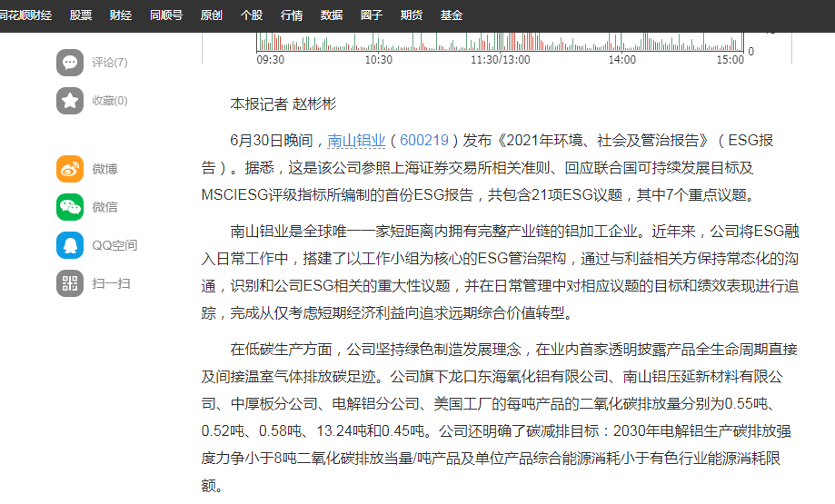Share article via WeChat icon
Image resolution: width=835 pixels, height=504 pixels.
coord(70,207)
